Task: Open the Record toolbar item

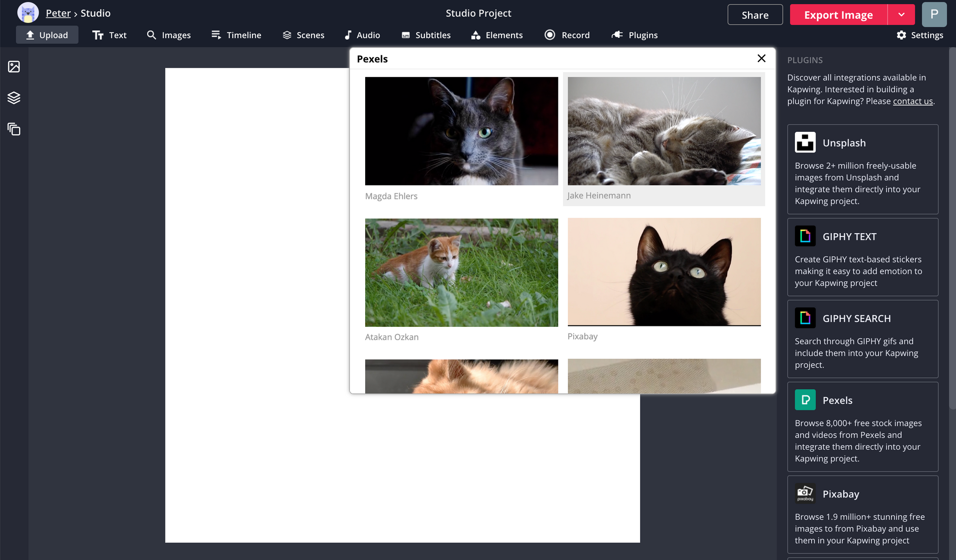Action: [x=567, y=35]
